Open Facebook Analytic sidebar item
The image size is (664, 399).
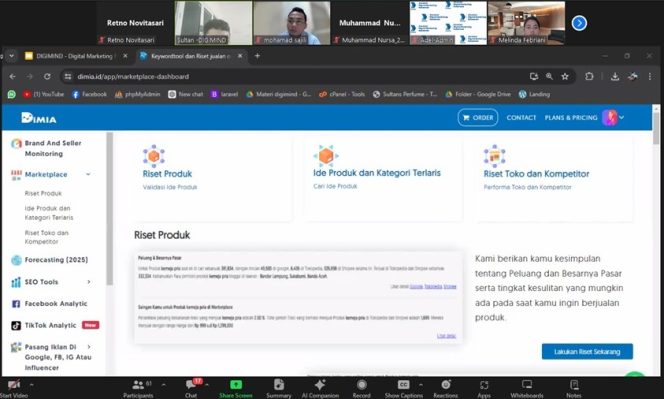tap(49, 304)
